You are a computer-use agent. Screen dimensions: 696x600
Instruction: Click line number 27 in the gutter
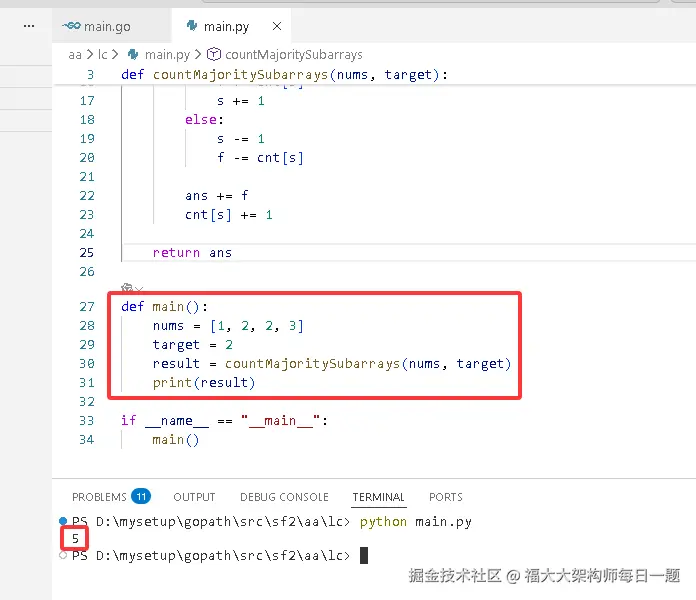[x=87, y=307]
